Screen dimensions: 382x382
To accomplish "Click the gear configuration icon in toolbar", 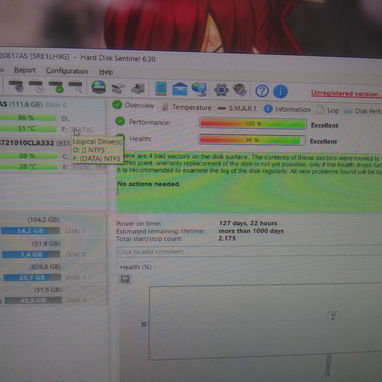I will click(x=221, y=90).
